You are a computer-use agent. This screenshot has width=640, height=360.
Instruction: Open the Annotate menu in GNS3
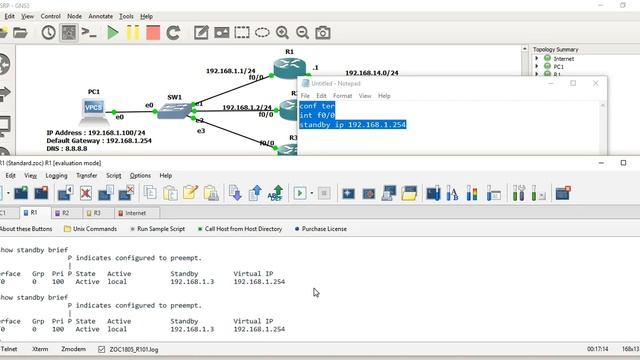pos(100,16)
